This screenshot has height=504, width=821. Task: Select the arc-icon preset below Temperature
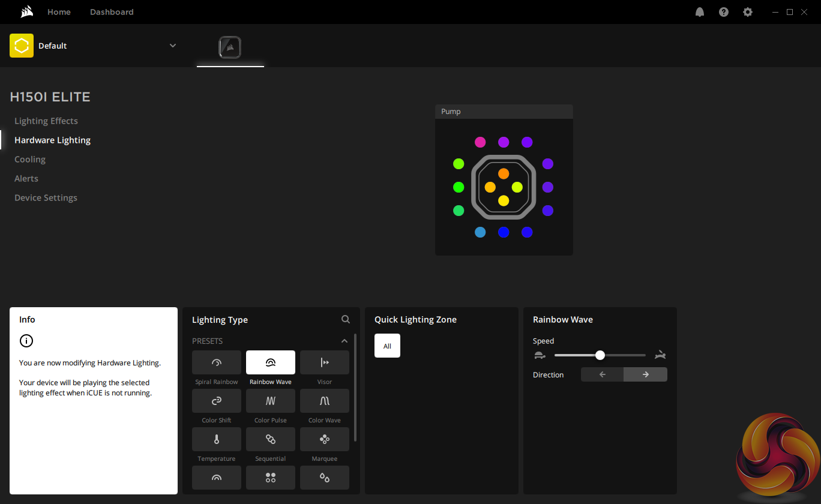217,478
